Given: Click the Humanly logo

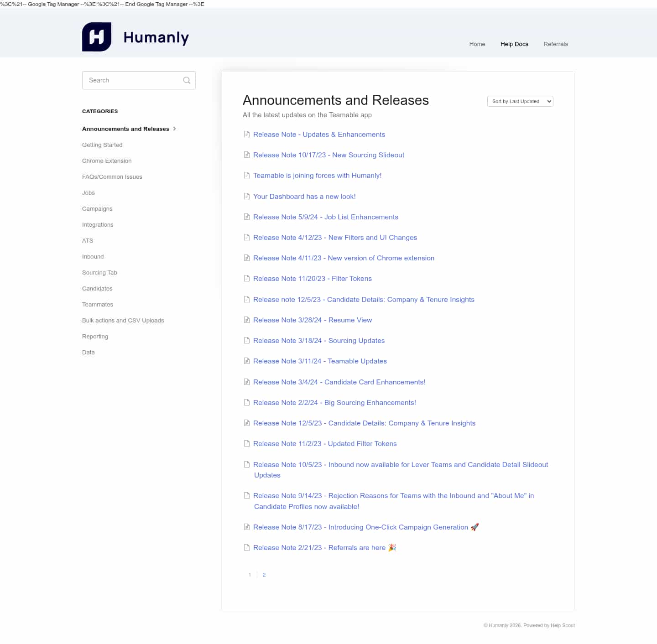Looking at the screenshot, I should [135, 36].
